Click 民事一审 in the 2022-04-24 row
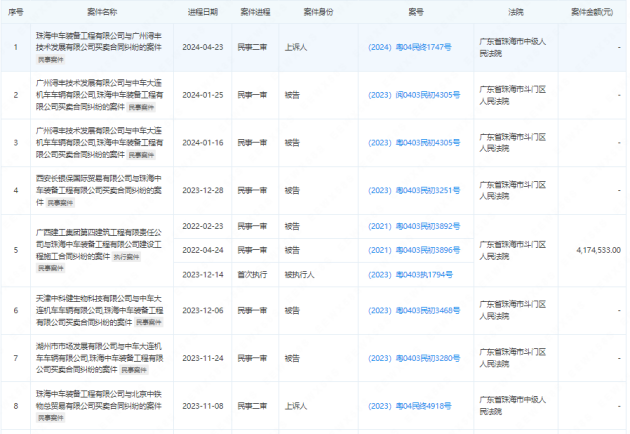 [x=252, y=250]
